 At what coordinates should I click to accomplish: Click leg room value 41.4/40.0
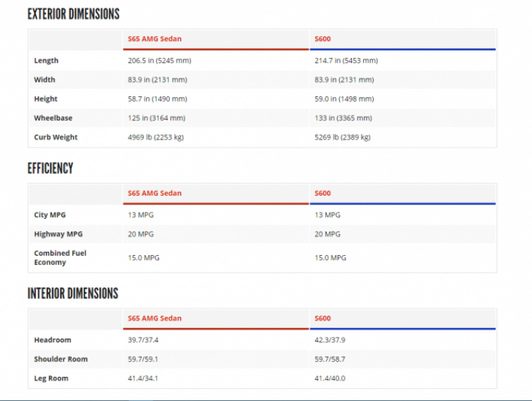[330, 378]
